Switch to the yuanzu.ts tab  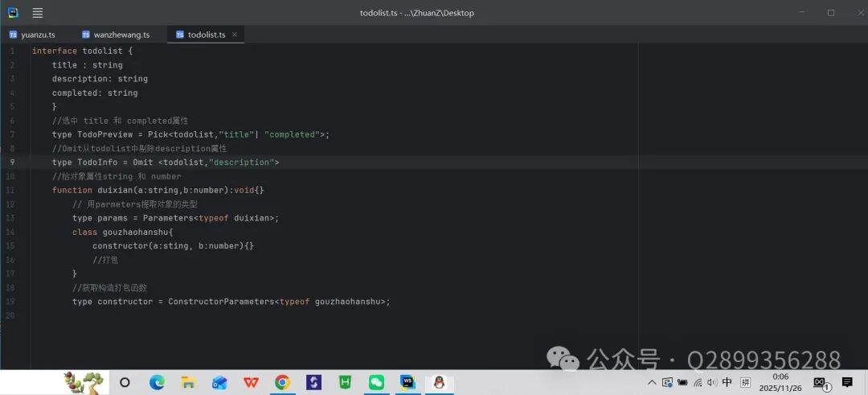32,35
